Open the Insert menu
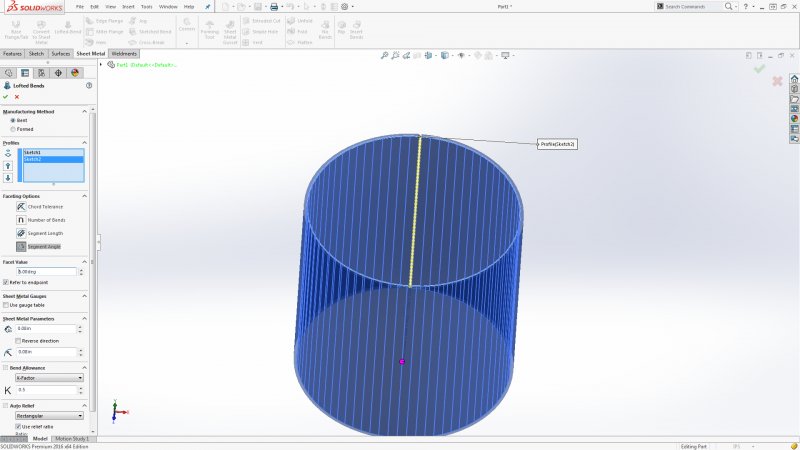The height and width of the screenshot is (450, 800). tap(128, 6)
